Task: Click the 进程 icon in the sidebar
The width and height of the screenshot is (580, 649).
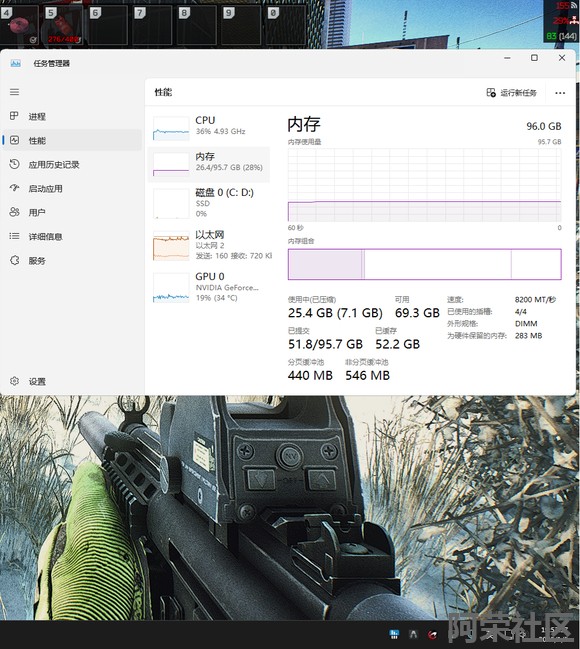Action: [x=14, y=116]
